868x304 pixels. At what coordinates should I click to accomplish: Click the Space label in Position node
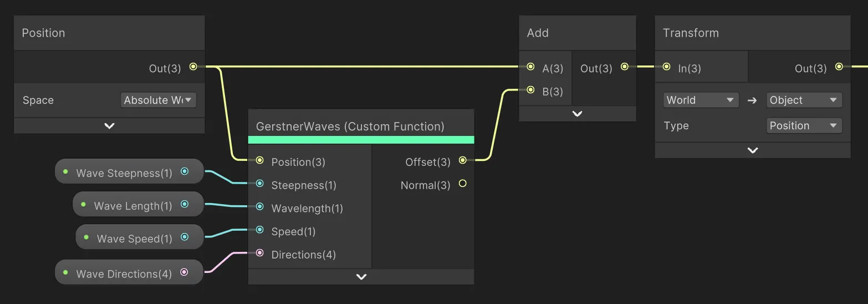38,100
